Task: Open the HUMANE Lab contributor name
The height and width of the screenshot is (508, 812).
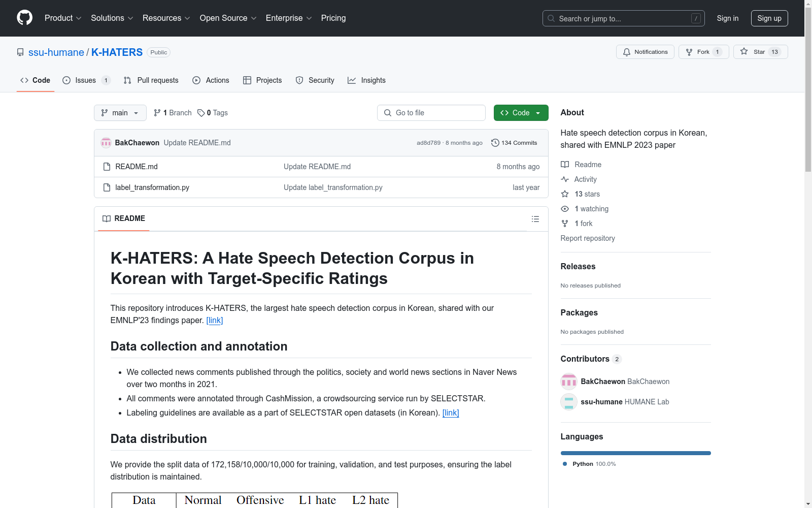Action: 647,402
